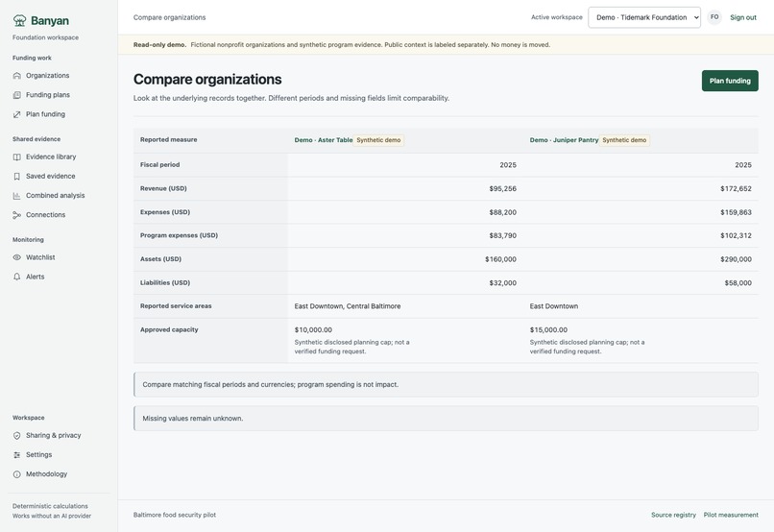This screenshot has width=774, height=532.
Task: Click the Combined analysis chart icon
Action: click(x=16, y=196)
